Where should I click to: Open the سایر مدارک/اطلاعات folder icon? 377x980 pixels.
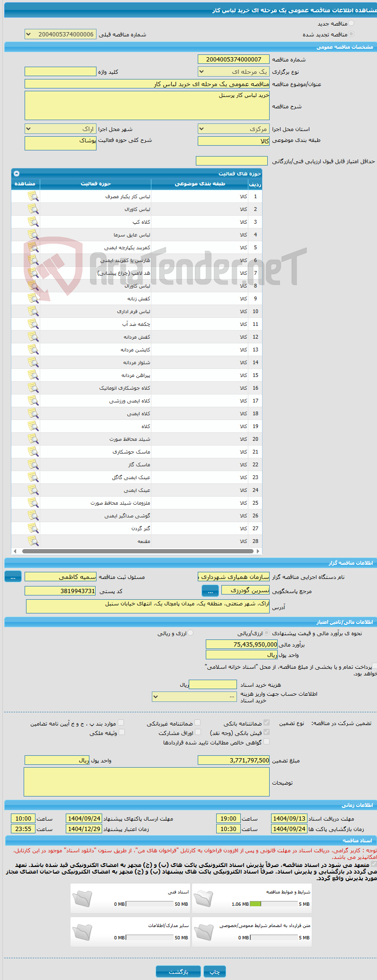tap(82, 932)
